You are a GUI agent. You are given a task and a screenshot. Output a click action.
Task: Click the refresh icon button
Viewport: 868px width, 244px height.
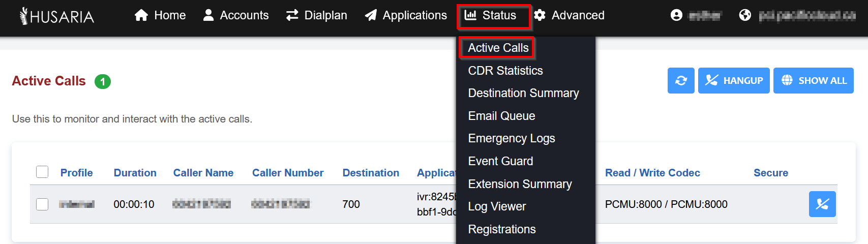click(681, 80)
